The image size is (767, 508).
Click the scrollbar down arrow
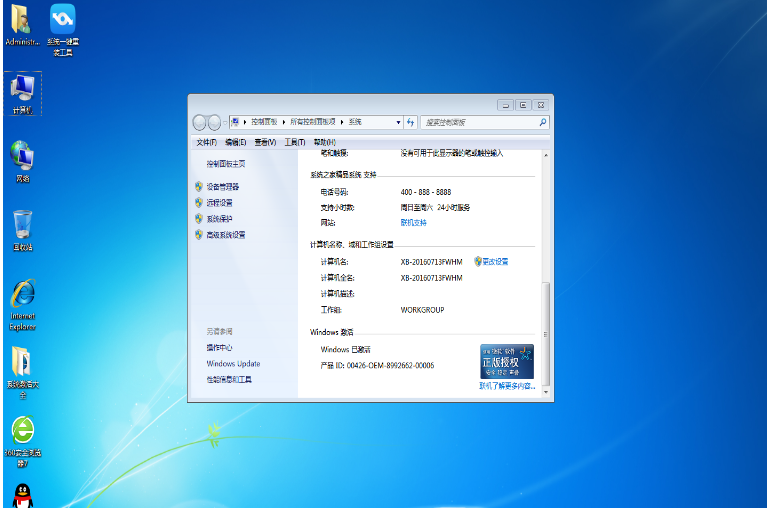click(x=546, y=392)
